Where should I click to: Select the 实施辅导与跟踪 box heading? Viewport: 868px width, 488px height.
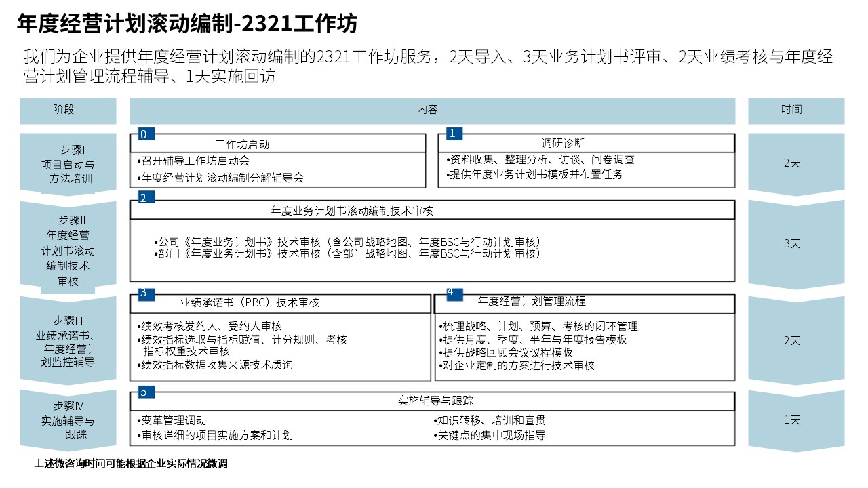[x=435, y=401]
